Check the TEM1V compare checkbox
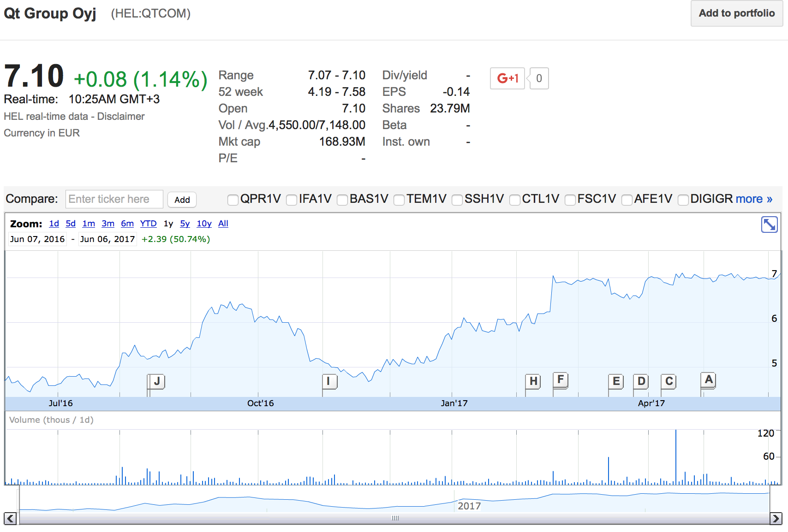 point(399,200)
